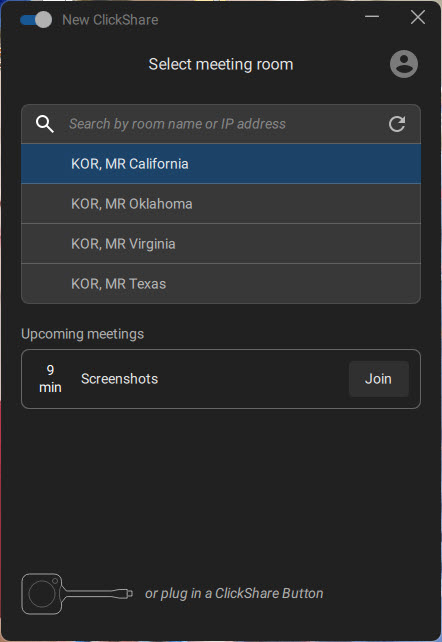Choose the KOR, MR Virginia room
This screenshot has width=442, height=642.
click(221, 244)
